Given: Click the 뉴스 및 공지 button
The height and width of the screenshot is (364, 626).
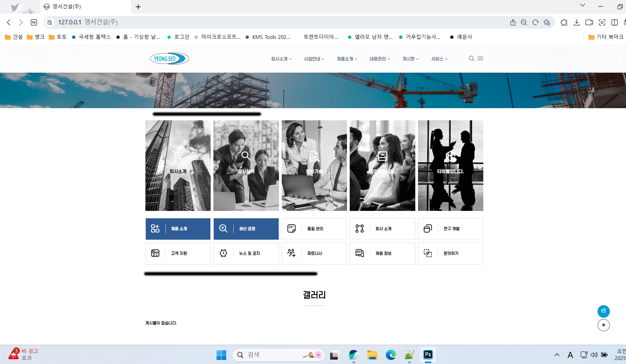Looking at the screenshot, I should (x=246, y=253).
